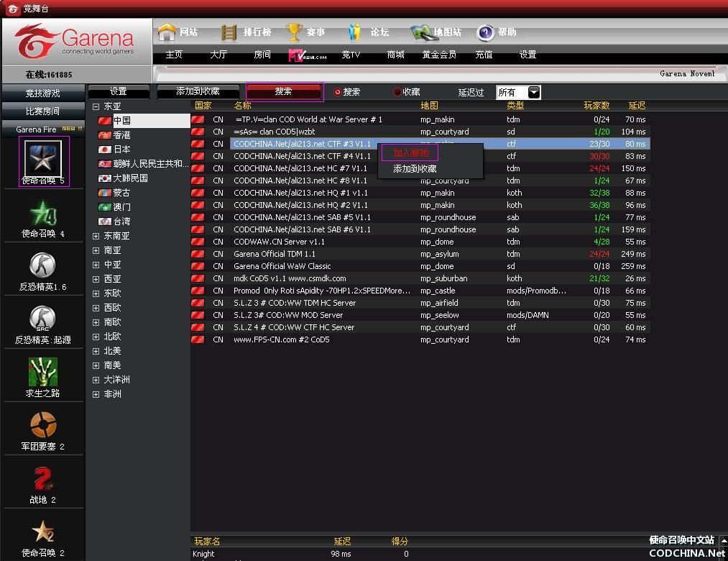728x561 pixels.
Task: Select the 搜索 radio button
Action: click(x=338, y=92)
